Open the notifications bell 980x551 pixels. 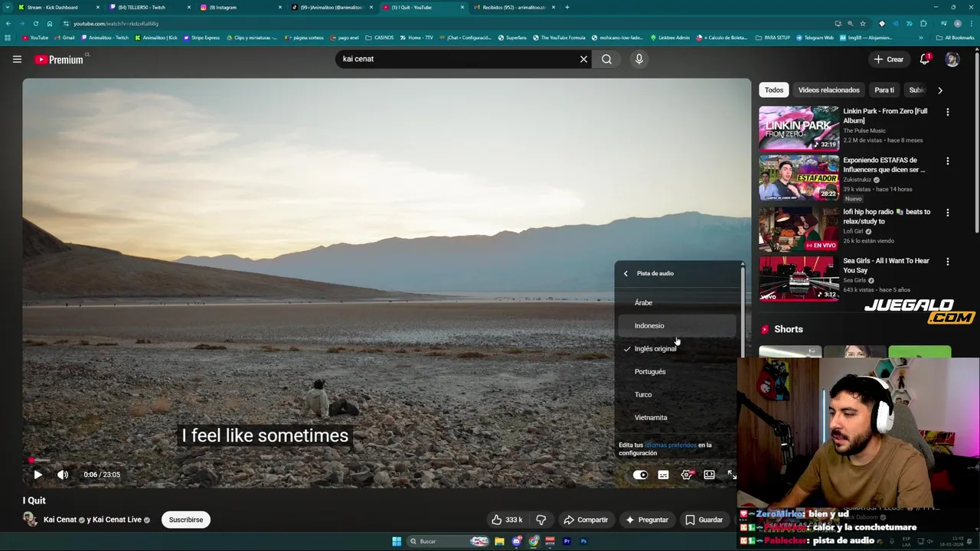(x=925, y=59)
